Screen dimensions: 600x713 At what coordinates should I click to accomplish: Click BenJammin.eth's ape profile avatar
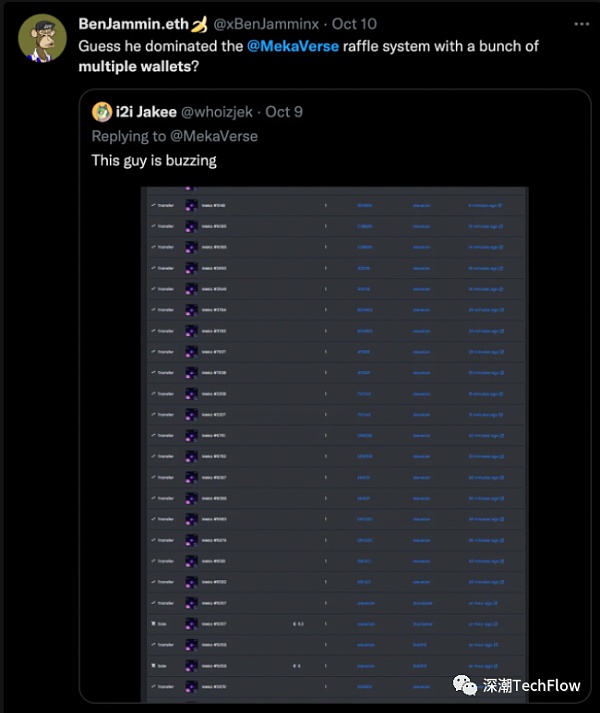point(42,38)
